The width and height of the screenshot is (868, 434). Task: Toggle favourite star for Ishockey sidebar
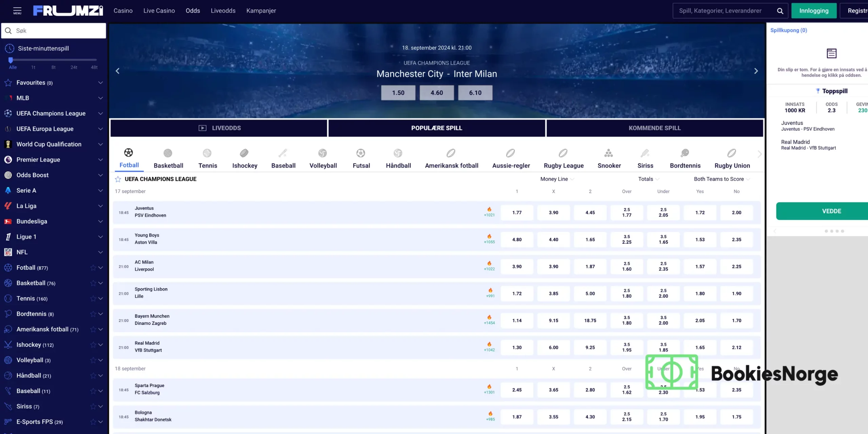(93, 345)
